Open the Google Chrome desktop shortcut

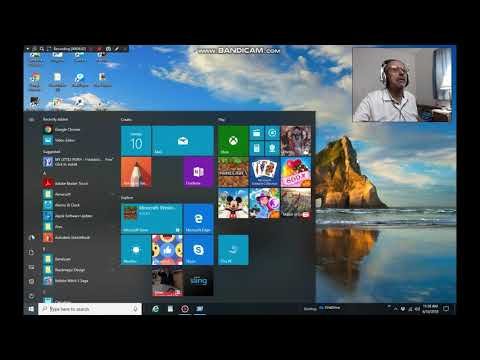point(35,82)
